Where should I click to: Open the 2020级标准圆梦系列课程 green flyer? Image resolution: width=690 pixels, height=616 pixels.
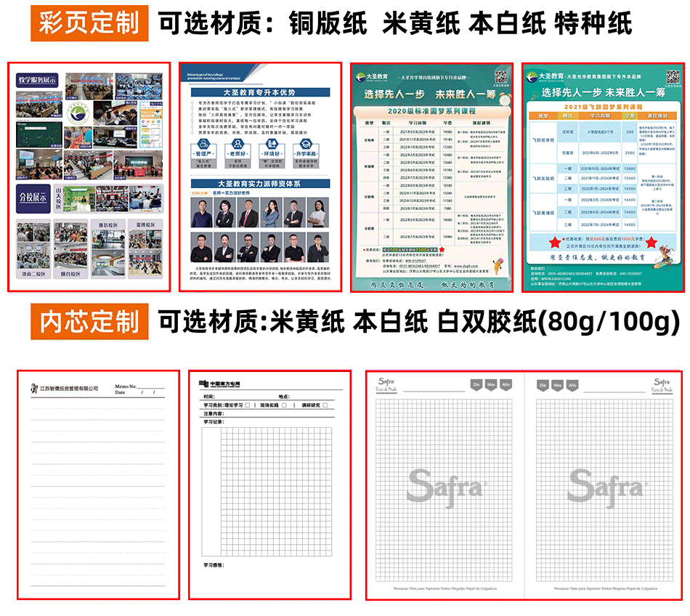tap(431, 177)
